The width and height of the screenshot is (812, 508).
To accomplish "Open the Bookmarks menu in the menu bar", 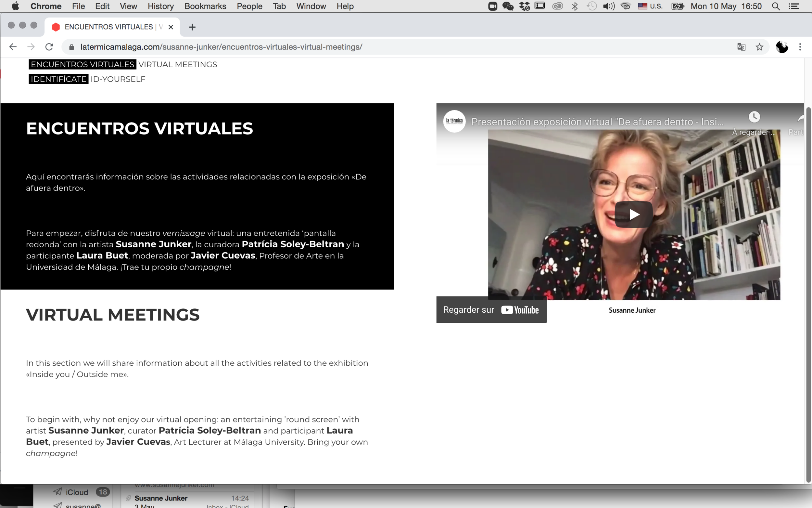I will [x=205, y=7].
